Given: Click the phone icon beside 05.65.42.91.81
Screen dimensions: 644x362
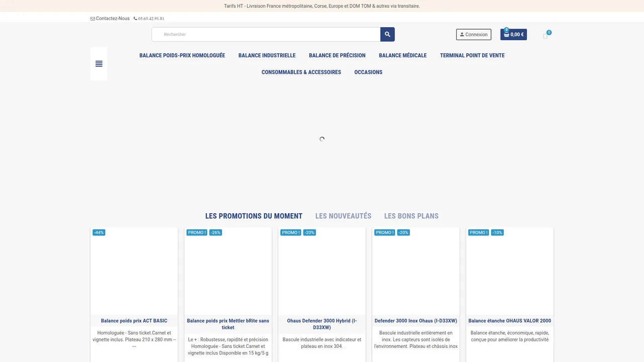Looking at the screenshot, I should point(135,19).
